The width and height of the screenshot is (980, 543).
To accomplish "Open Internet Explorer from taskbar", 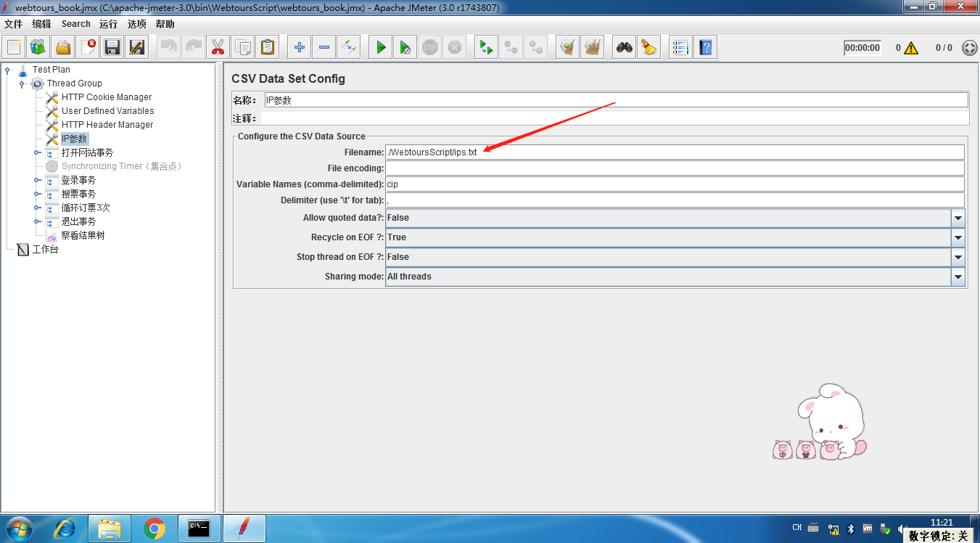I will tap(65, 528).
